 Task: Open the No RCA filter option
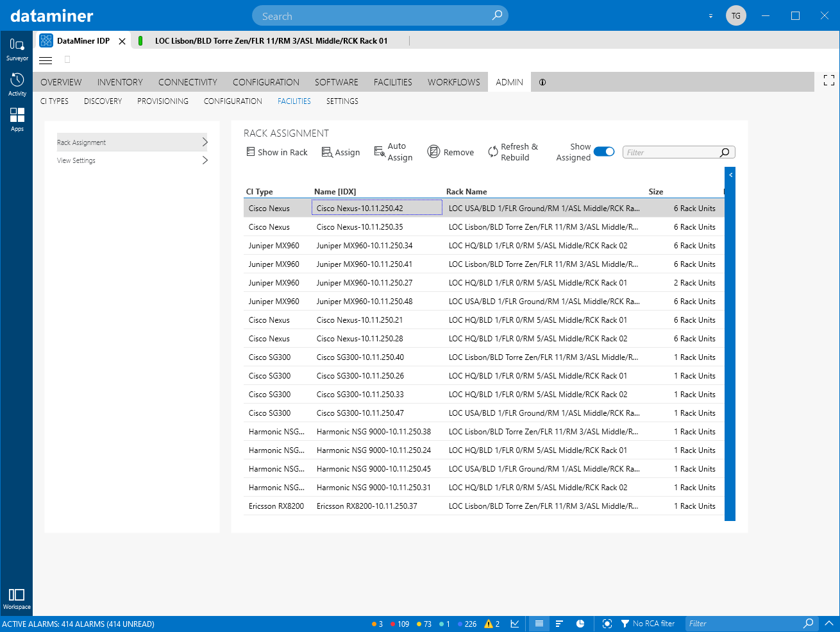pos(648,624)
